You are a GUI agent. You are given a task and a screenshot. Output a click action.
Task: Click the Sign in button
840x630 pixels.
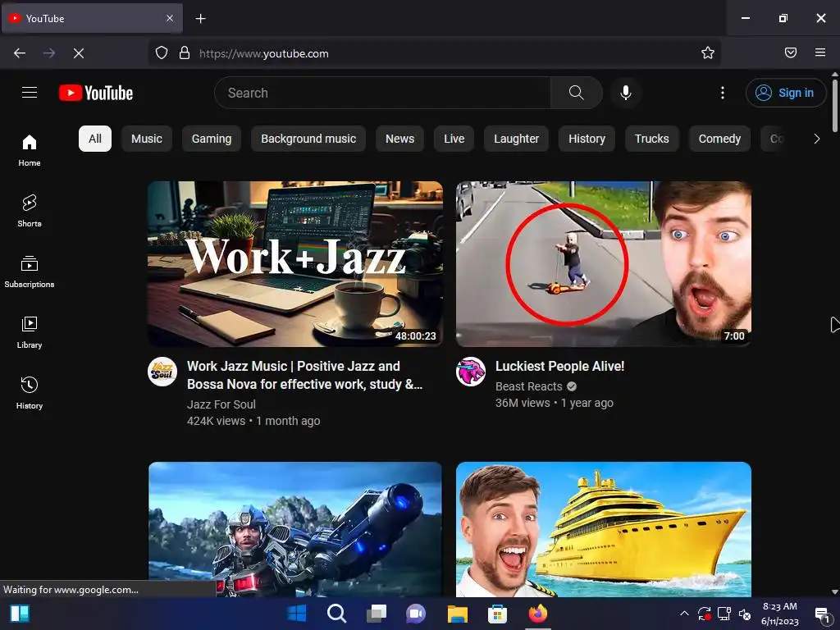(x=785, y=93)
